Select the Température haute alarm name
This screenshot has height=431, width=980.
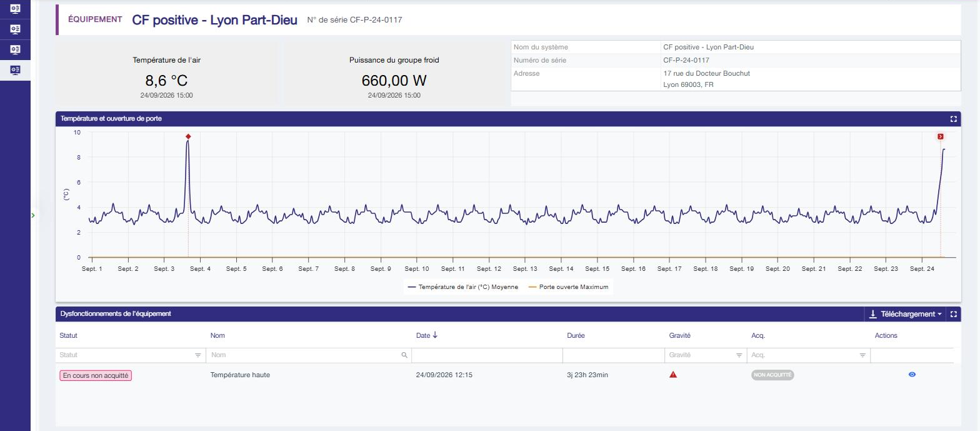(x=240, y=375)
